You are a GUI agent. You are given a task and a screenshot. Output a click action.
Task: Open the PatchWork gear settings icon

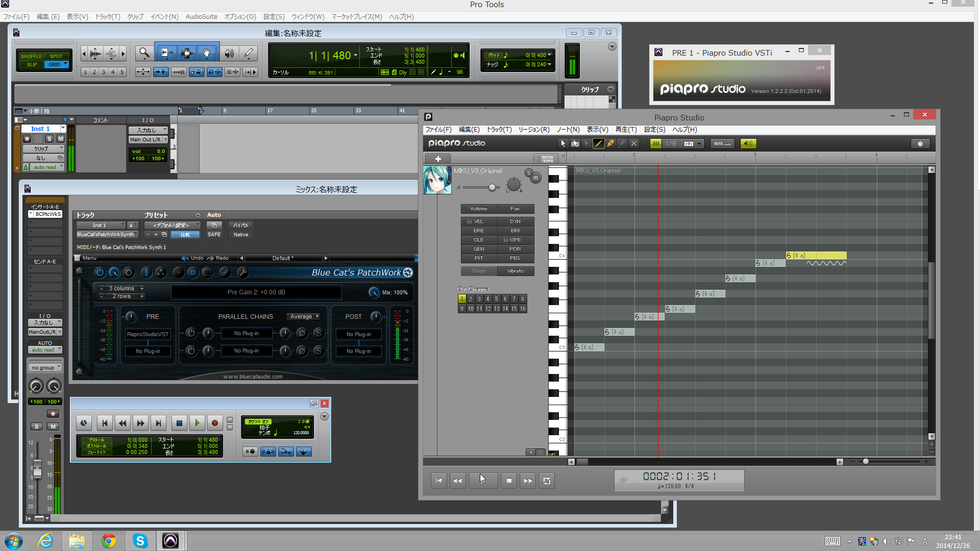[x=129, y=272]
